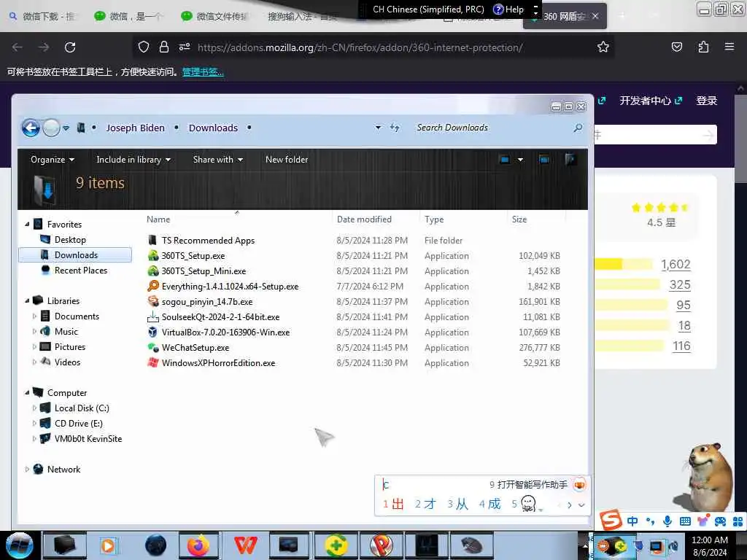Open the Sogou toolbox grid icon
Screen dimensions: 747x560
[x=738, y=521]
